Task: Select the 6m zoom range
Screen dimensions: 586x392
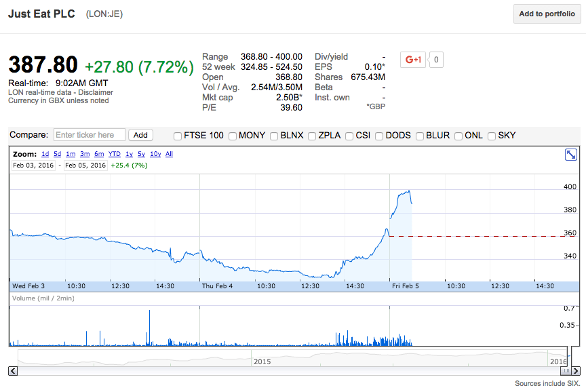Action: click(x=99, y=154)
